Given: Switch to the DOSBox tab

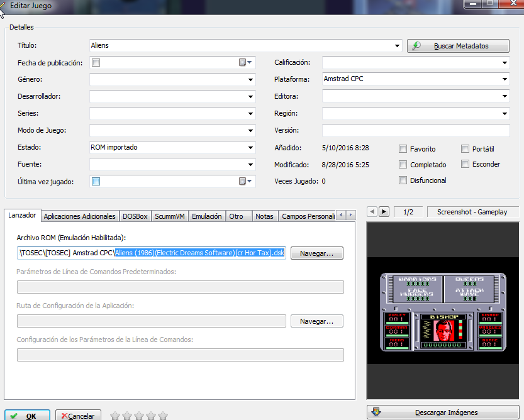Looking at the screenshot, I should (135, 216).
